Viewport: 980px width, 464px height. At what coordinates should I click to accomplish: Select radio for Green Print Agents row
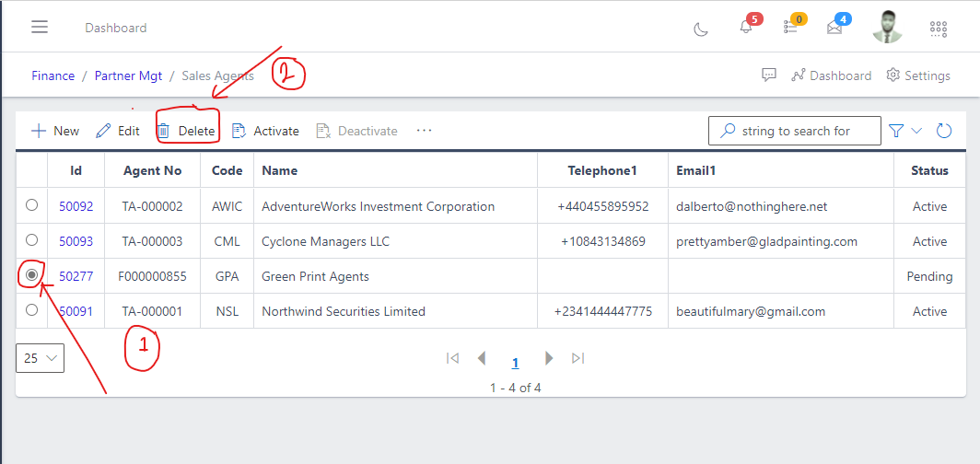[x=31, y=274]
